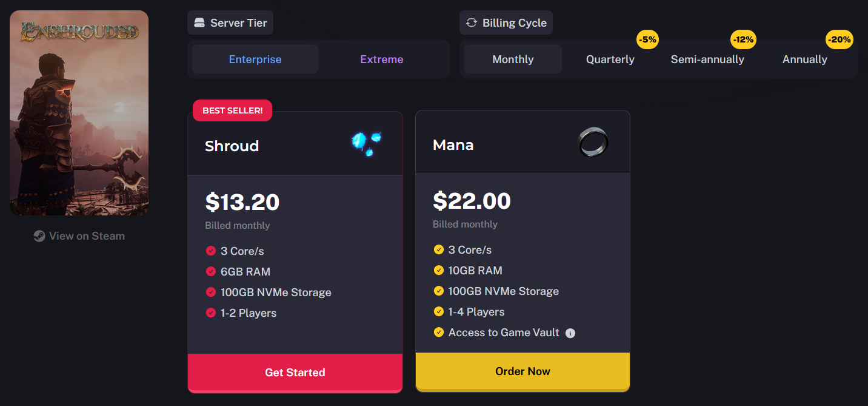
Task: Open the View on Steam link
Action: (x=79, y=236)
